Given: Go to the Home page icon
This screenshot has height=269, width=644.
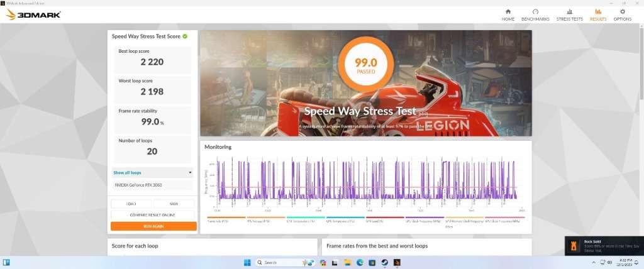Looking at the screenshot, I should pos(508,14).
